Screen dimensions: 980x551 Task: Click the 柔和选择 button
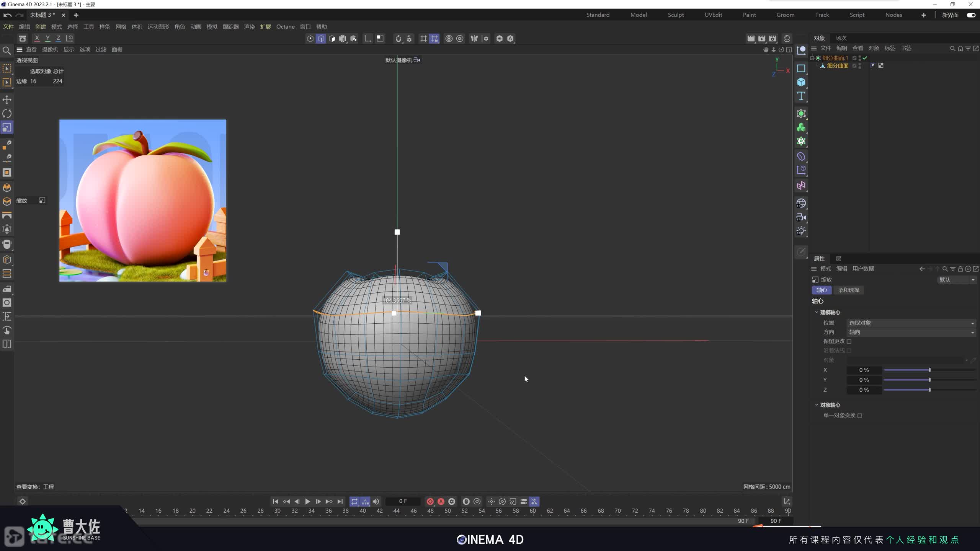[x=848, y=290]
